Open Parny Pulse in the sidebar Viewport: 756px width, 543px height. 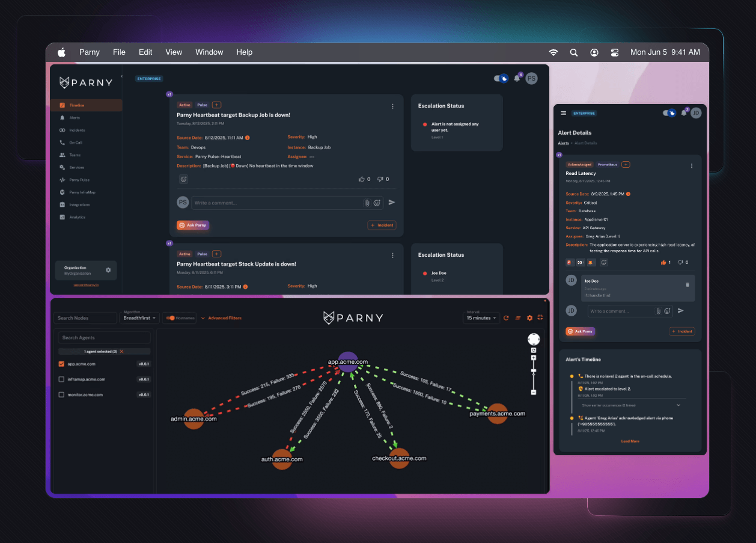tap(79, 180)
